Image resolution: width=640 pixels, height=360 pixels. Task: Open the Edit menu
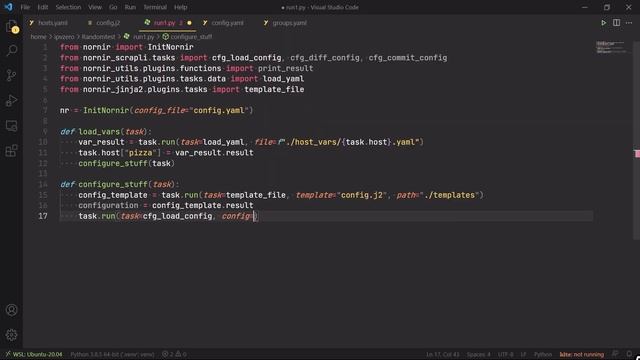pyautogui.click(x=42, y=7)
